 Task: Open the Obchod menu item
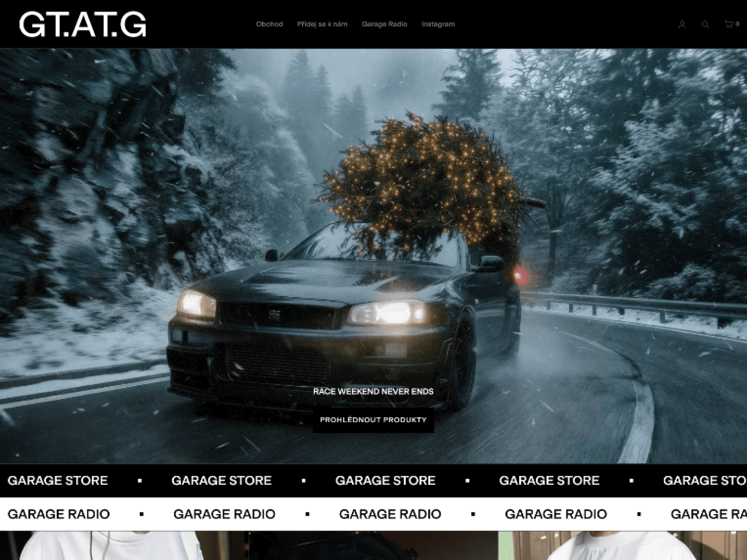(269, 24)
